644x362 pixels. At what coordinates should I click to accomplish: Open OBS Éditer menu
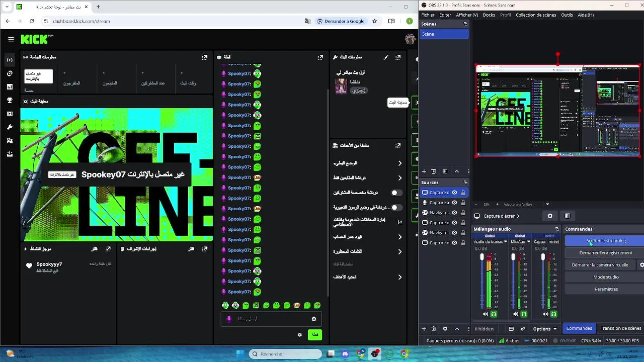point(445,15)
